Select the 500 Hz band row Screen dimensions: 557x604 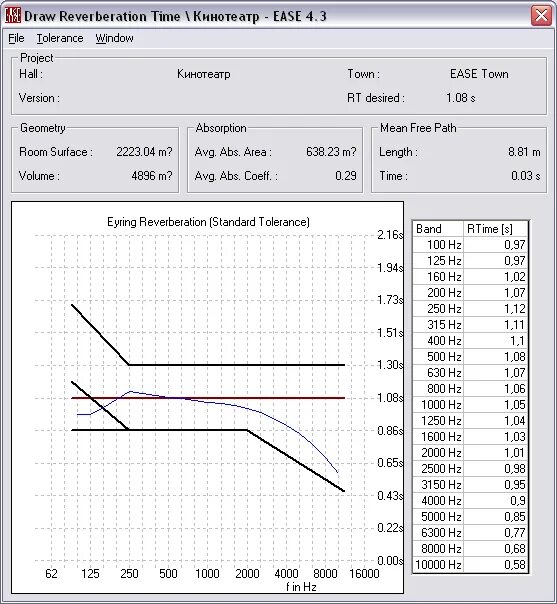[470, 357]
